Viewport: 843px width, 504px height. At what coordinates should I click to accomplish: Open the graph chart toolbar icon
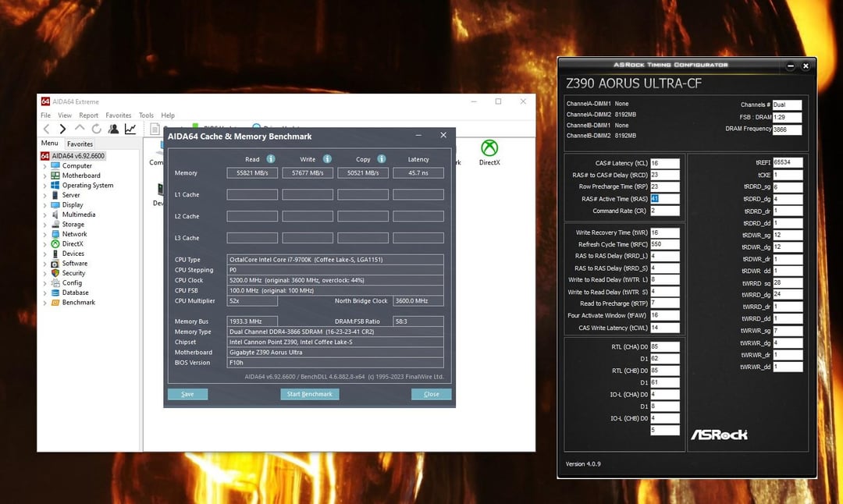click(130, 129)
